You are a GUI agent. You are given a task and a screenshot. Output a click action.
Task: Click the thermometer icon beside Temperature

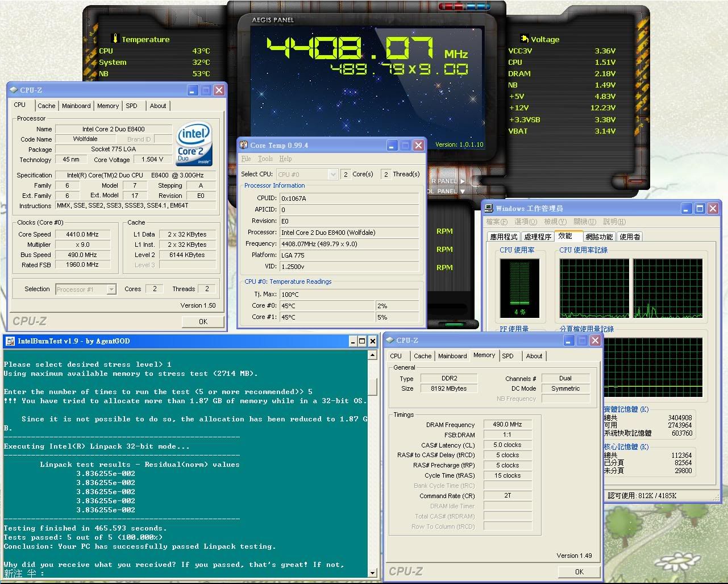(x=115, y=39)
